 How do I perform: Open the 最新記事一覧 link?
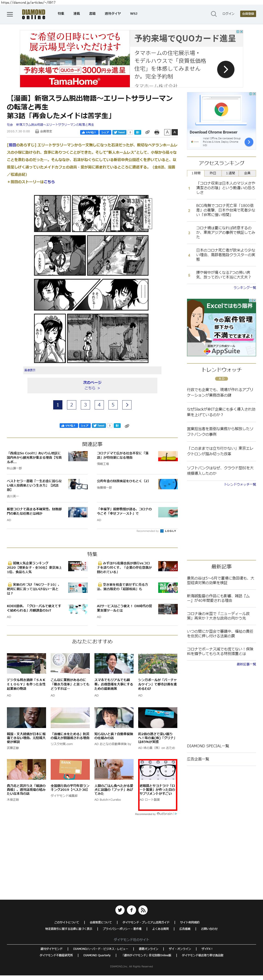pos(246,664)
